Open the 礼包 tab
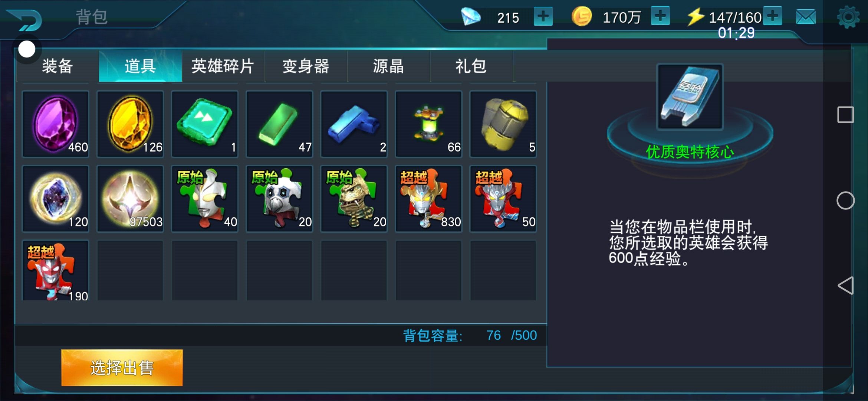The height and width of the screenshot is (401, 868). (471, 66)
